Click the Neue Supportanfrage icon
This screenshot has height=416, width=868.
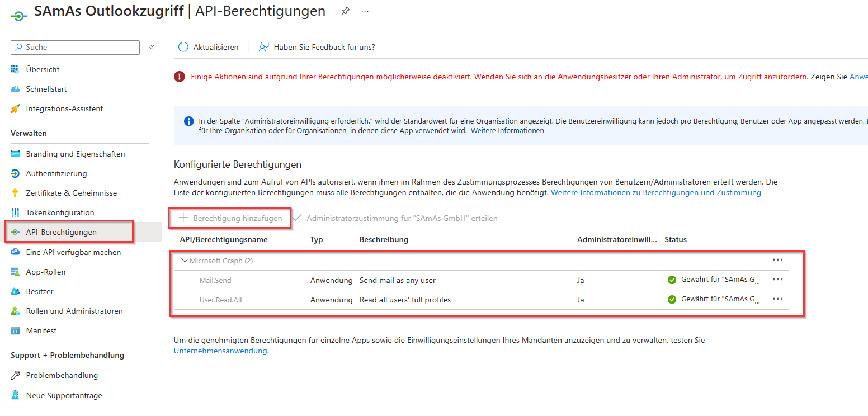click(x=15, y=395)
